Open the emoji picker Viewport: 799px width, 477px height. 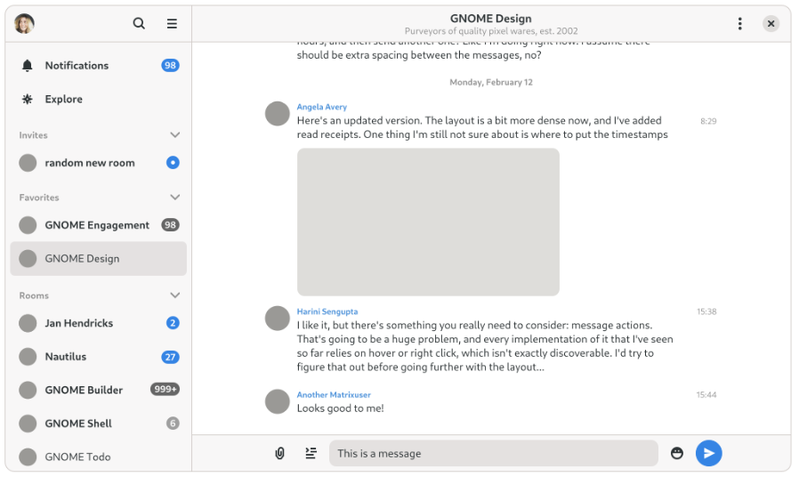pyautogui.click(x=677, y=453)
